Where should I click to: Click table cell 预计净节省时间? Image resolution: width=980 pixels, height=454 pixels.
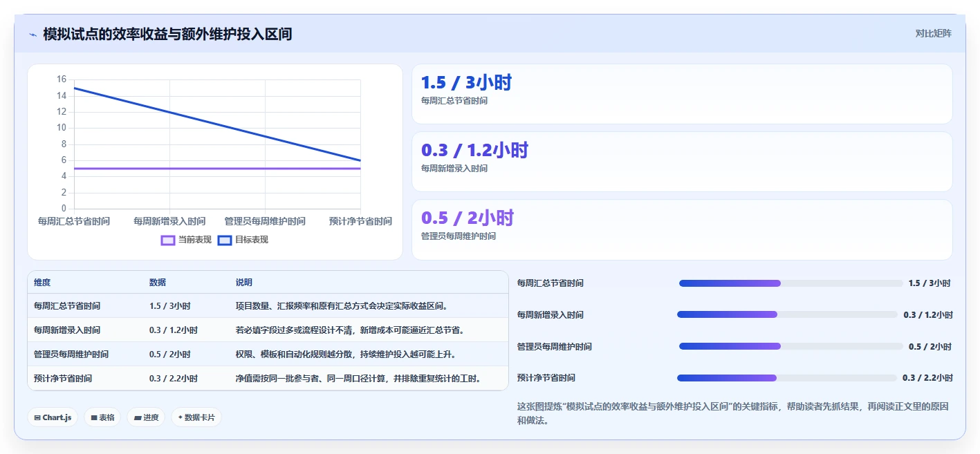click(62, 379)
